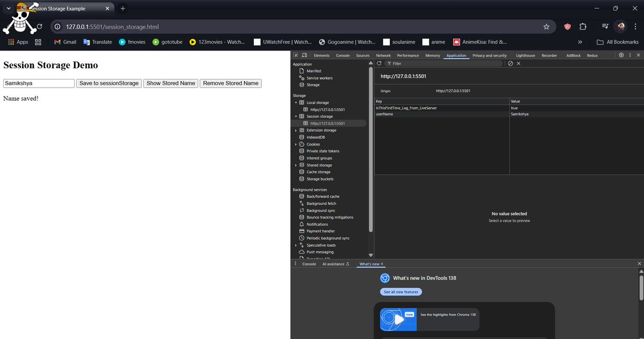Close the DevTools panel
The width and height of the screenshot is (644, 339).
coord(638,55)
